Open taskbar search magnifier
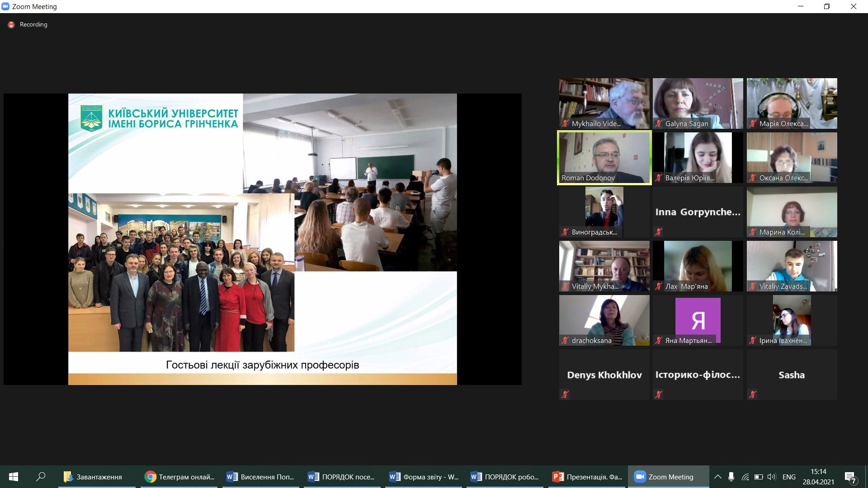868x488 pixels. [41, 477]
